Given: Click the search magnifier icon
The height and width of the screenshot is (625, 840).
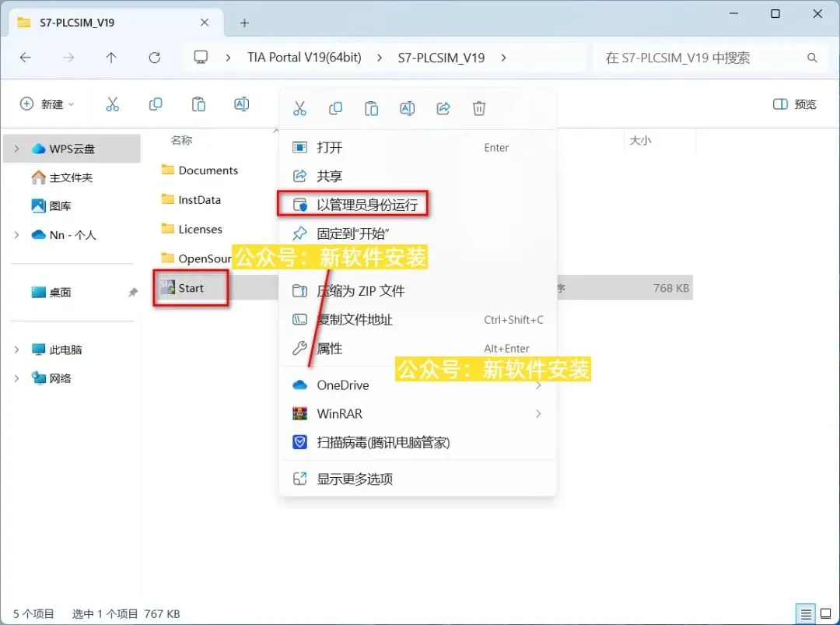Looking at the screenshot, I should tap(812, 58).
